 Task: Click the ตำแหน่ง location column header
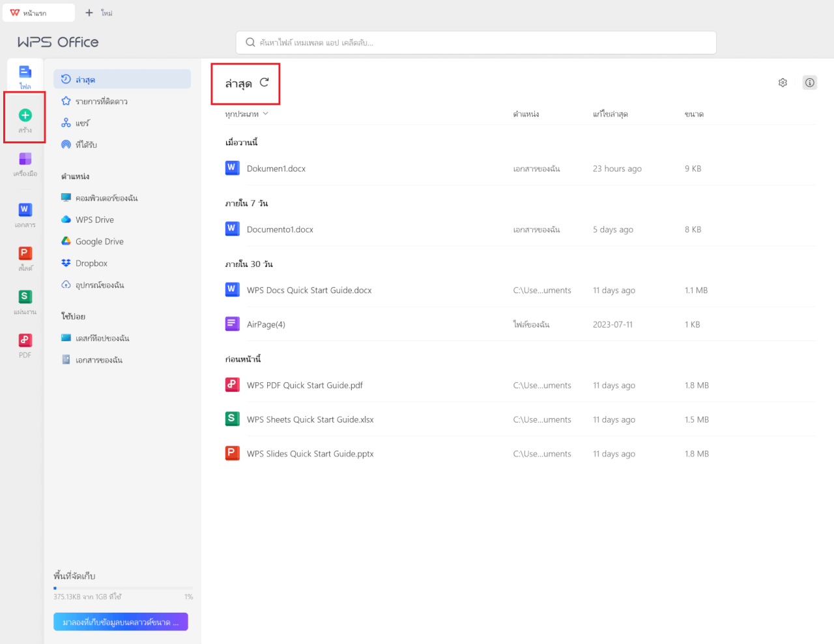526,114
